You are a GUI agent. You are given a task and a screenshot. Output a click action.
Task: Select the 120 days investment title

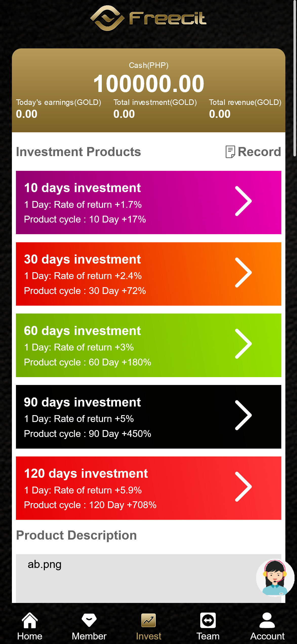point(86,473)
